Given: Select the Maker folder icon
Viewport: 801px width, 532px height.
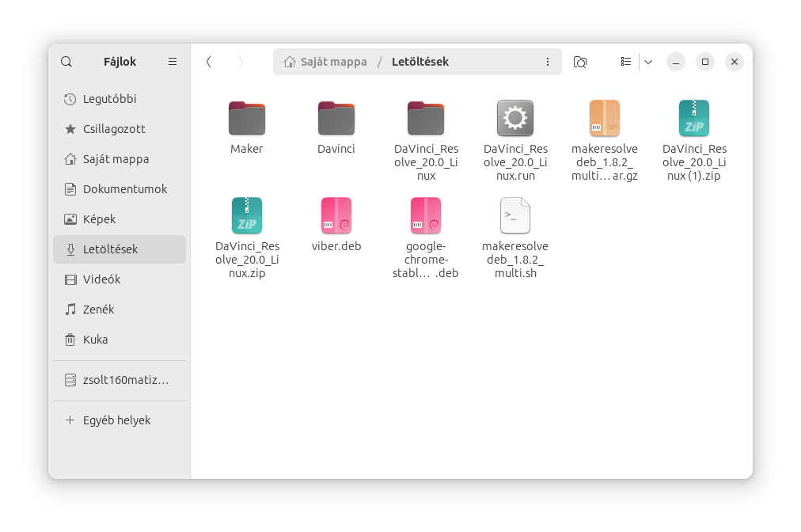Looking at the screenshot, I should 247,119.
